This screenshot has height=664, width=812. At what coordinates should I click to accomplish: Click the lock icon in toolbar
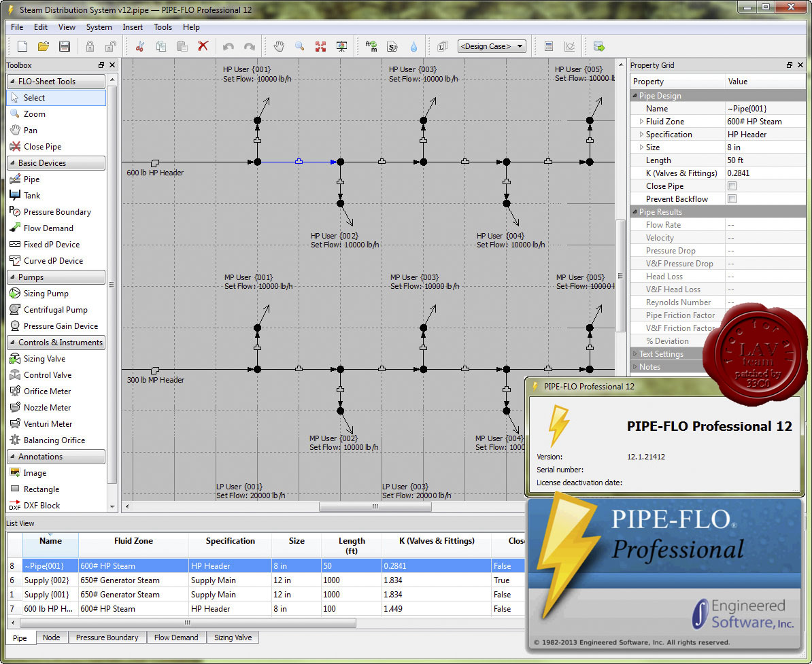pos(90,47)
